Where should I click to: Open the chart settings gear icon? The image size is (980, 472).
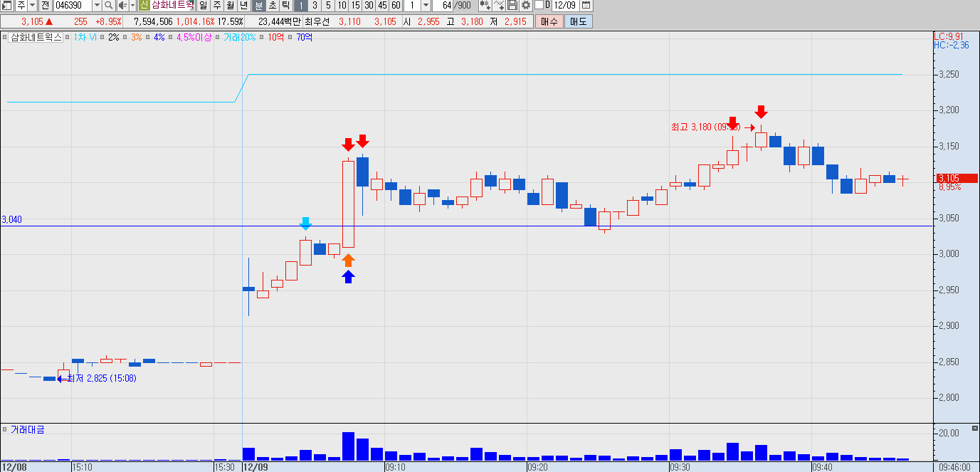(x=526, y=5)
